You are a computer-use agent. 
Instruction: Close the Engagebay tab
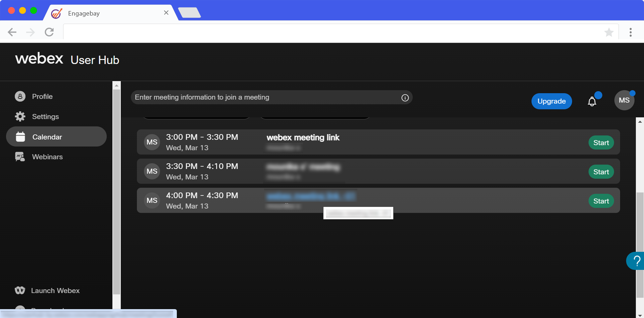pos(166,13)
